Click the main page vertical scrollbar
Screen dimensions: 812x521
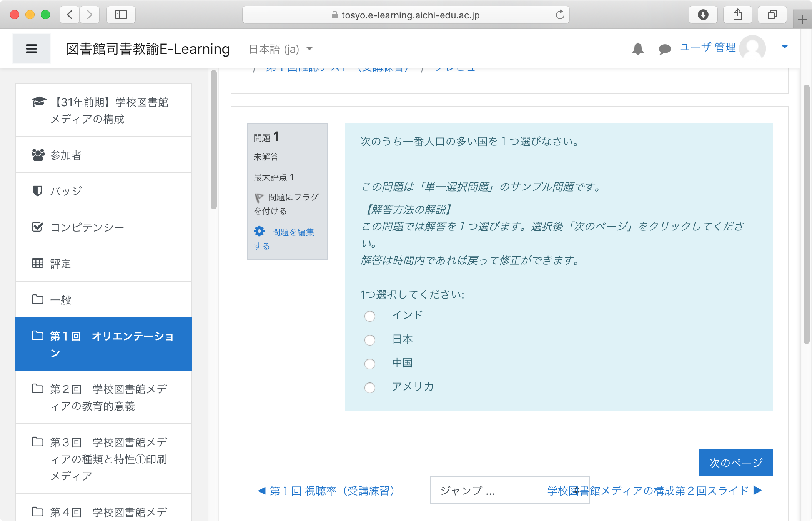pyautogui.click(x=807, y=214)
